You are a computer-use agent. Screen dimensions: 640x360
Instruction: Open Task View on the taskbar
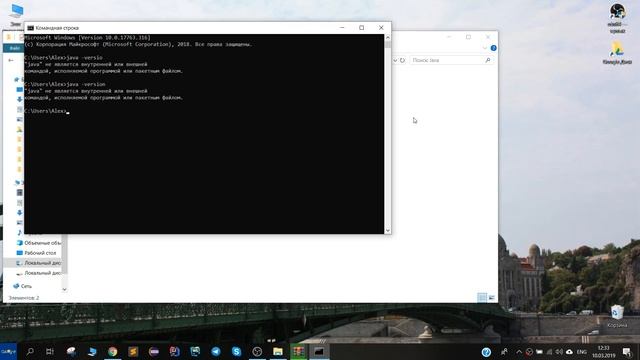(50, 351)
